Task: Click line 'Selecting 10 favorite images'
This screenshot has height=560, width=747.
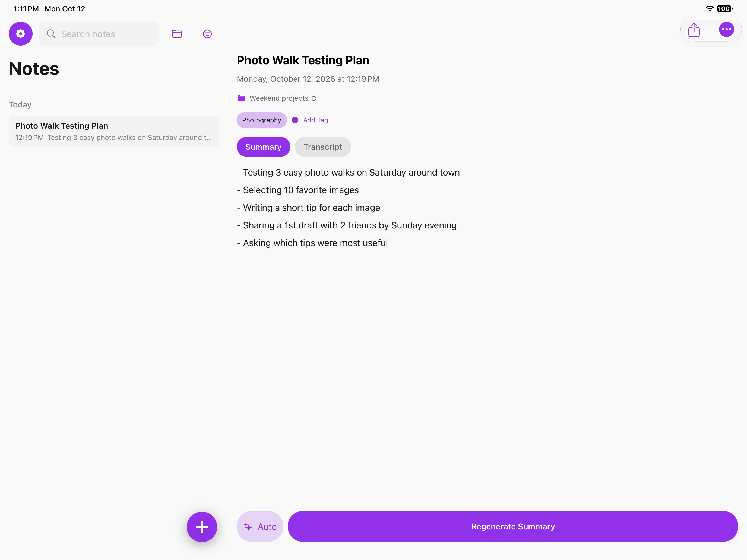Action: [297, 190]
